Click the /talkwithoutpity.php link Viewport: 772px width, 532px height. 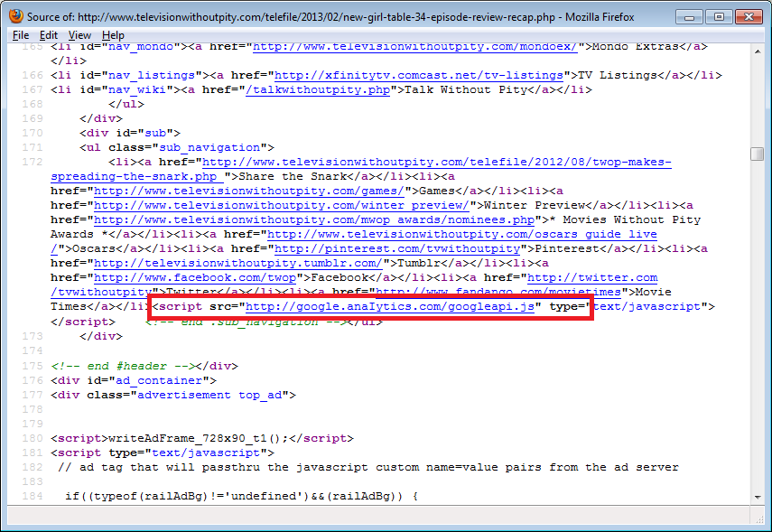pos(320,90)
